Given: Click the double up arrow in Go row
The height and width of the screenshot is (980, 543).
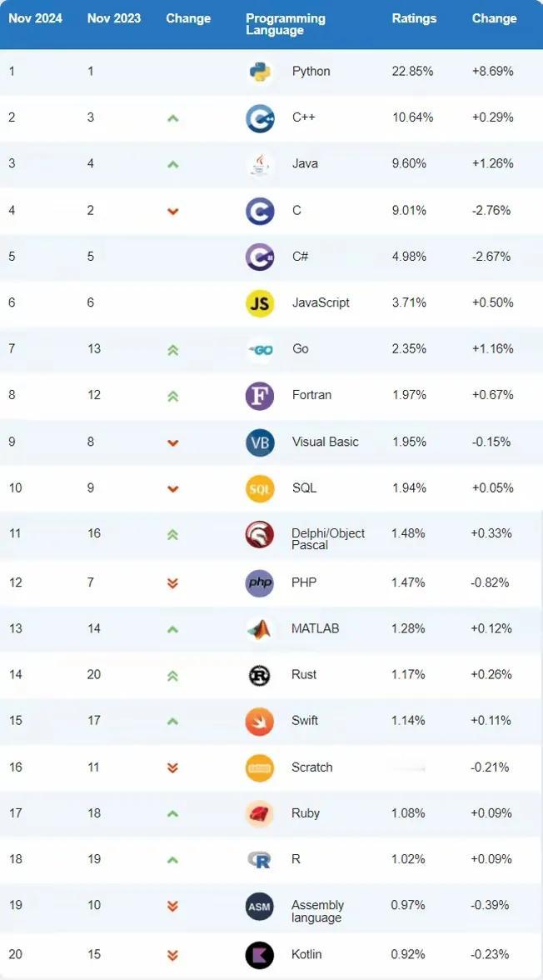Looking at the screenshot, I should (172, 350).
